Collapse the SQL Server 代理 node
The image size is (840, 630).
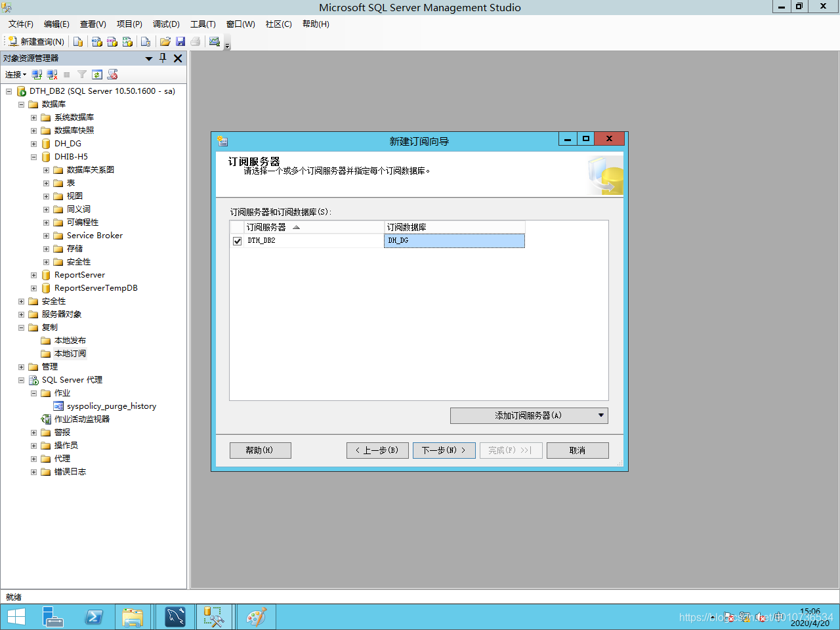click(x=21, y=380)
